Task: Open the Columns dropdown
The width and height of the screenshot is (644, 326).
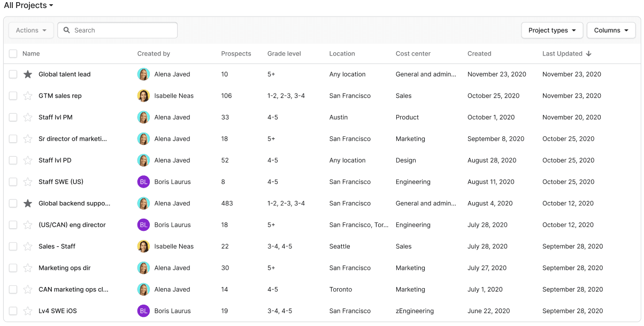Action: (611, 30)
